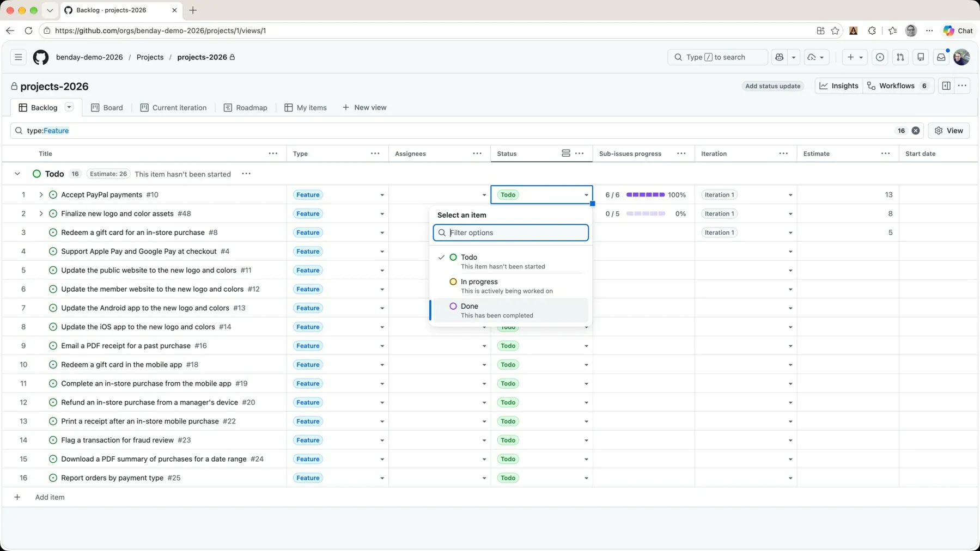Open the create new plus menu
This screenshot has width=980, height=551.
(x=855, y=57)
